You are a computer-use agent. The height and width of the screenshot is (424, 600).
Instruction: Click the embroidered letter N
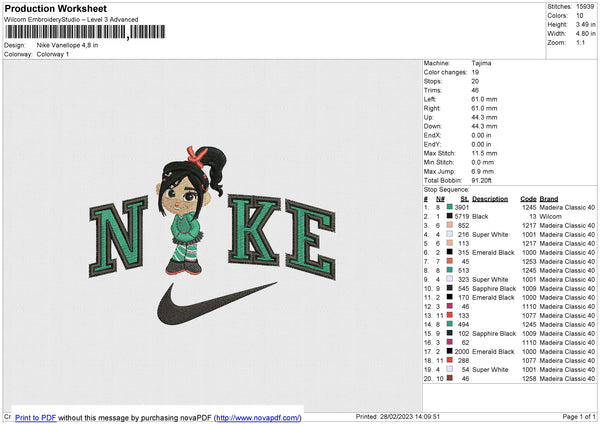tap(119, 236)
